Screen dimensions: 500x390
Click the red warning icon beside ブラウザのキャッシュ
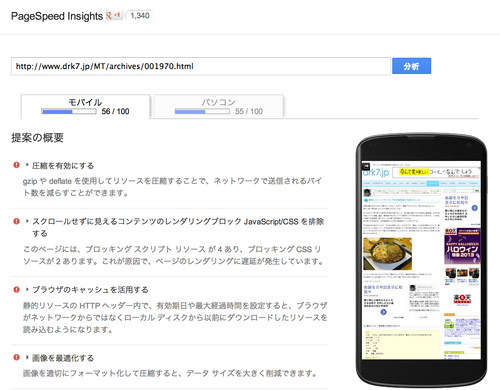point(16,290)
